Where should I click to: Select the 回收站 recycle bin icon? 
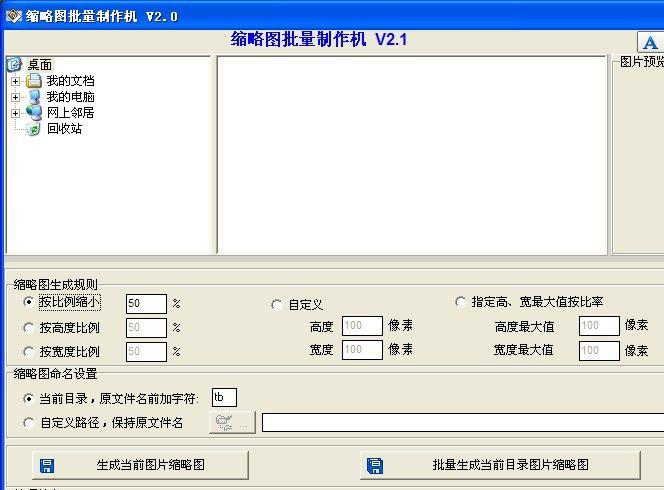(34, 129)
